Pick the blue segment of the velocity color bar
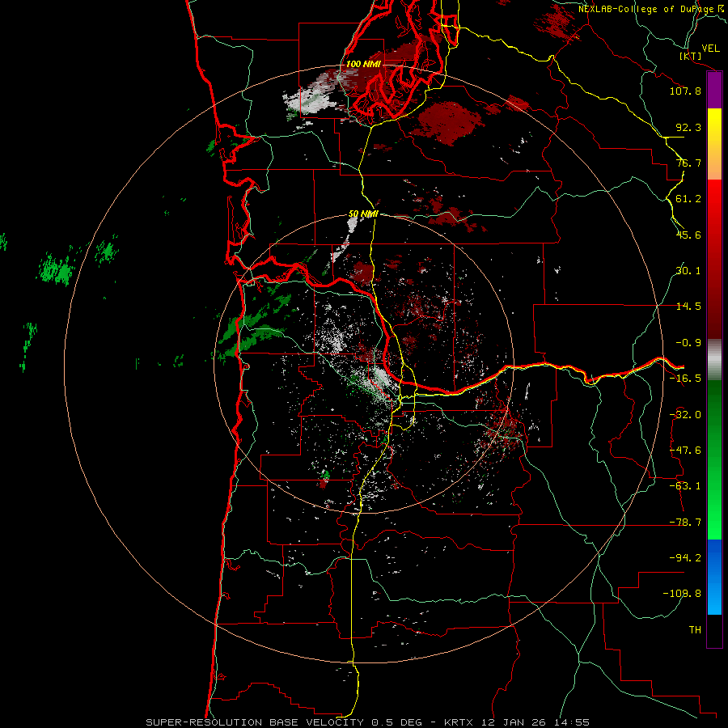The height and width of the screenshot is (728, 728). [x=714, y=577]
